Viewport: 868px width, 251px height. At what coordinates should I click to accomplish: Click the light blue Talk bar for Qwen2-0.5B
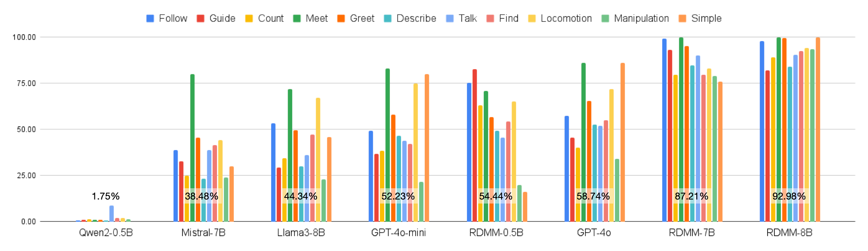112,214
